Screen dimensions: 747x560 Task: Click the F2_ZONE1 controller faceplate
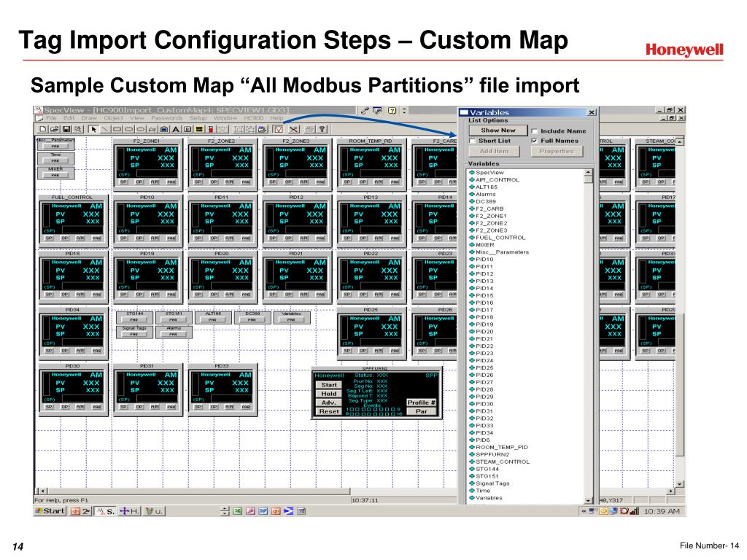tap(147, 165)
